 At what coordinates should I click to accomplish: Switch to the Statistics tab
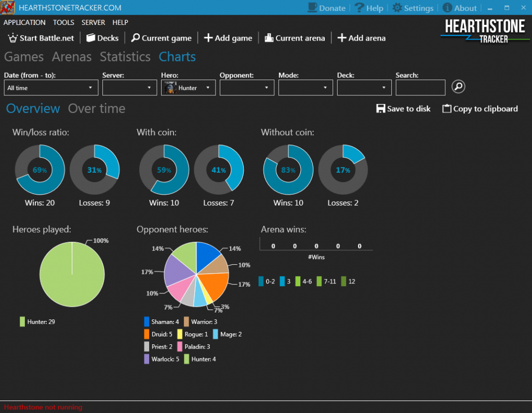(125, 57)
